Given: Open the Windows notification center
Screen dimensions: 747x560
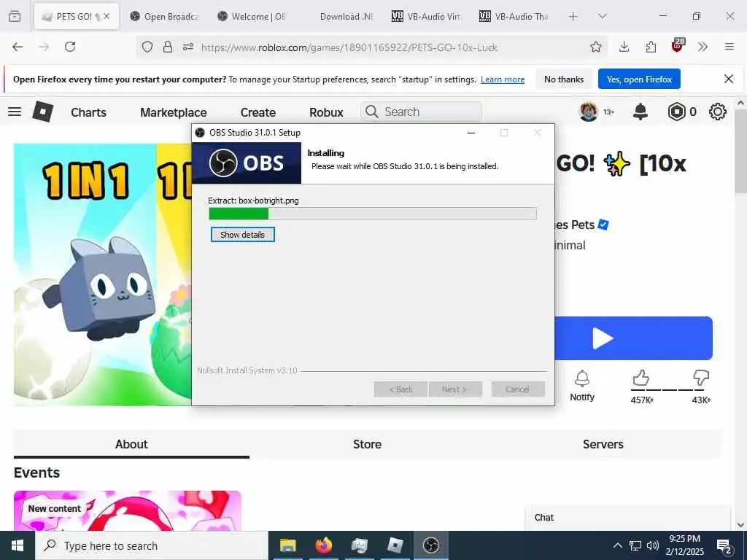Looking at the screenshot, I should [724, 546].
